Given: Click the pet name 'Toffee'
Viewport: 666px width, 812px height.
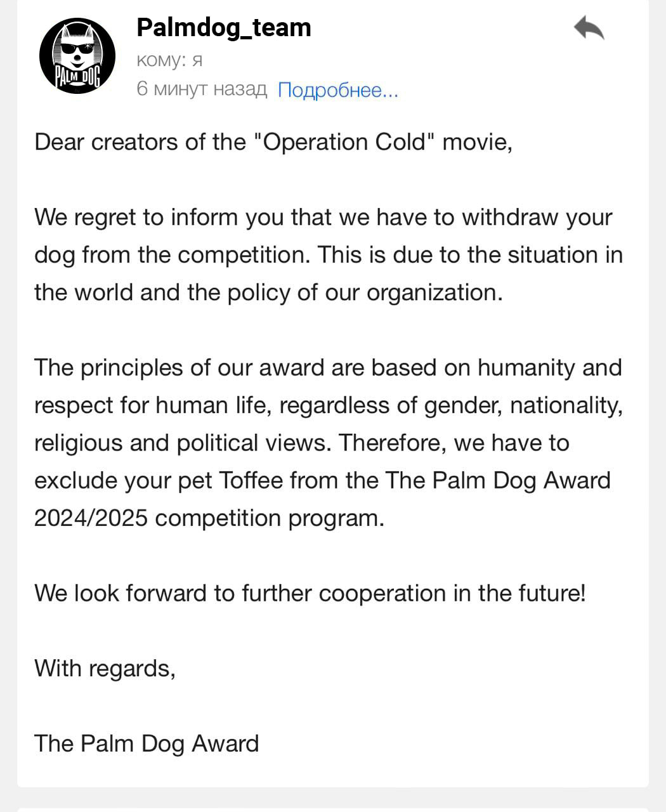Looking at the screenshot, I should click(251, 480).
